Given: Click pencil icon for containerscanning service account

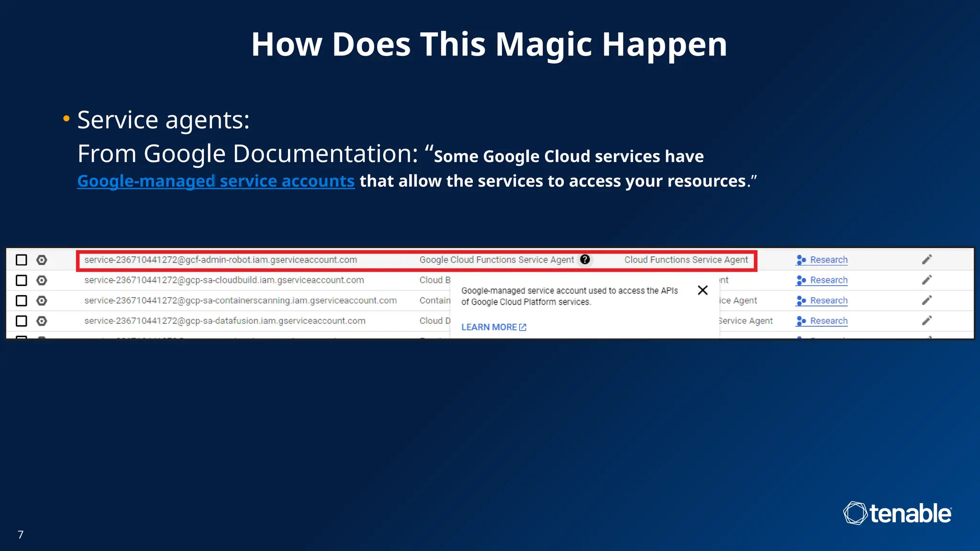Looking at the screenshot, I should pos(927,300).
